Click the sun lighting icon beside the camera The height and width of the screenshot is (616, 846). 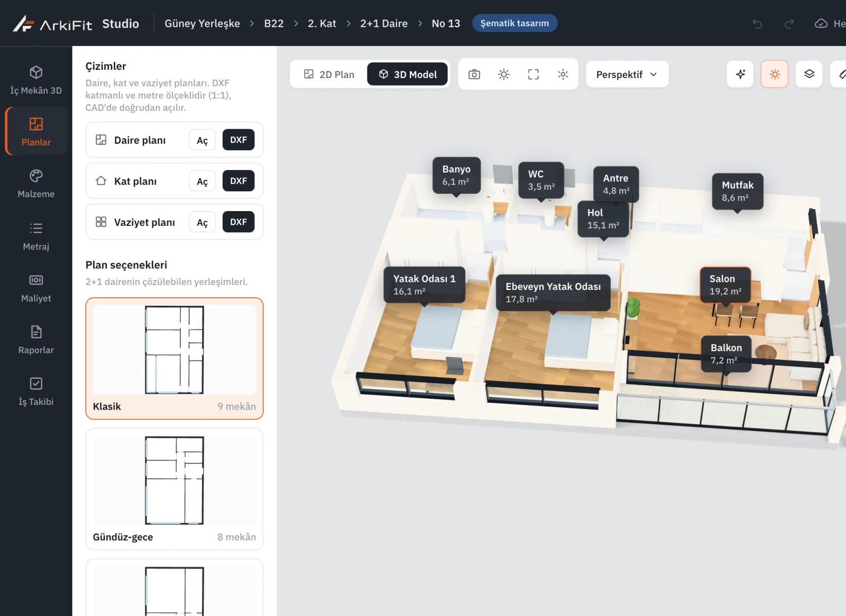click(504, 74)
